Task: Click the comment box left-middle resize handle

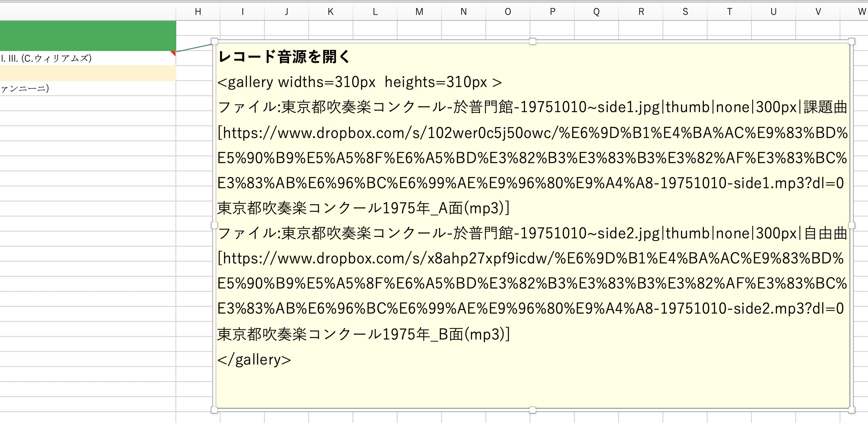Action: click(214, 225)
